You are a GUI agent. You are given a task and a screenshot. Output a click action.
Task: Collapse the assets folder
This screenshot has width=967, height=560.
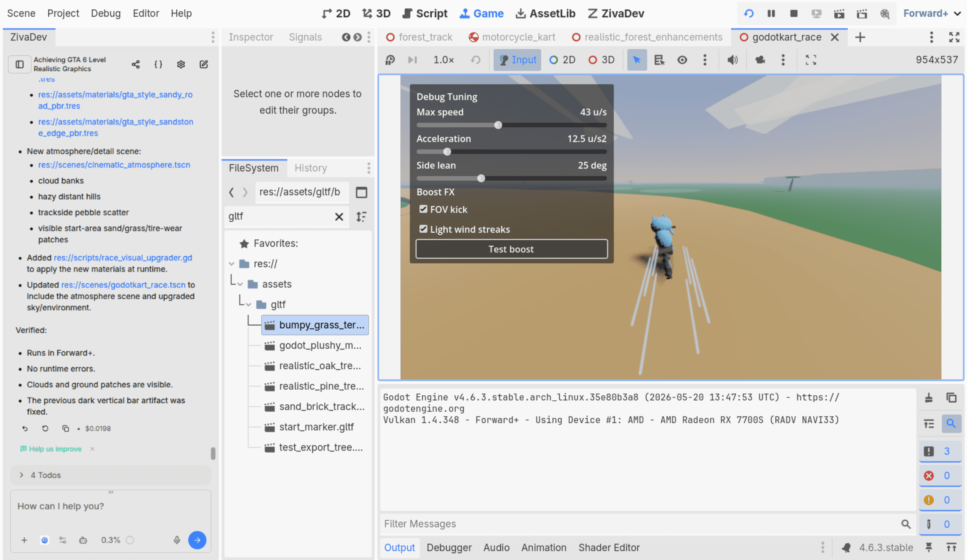240,284
